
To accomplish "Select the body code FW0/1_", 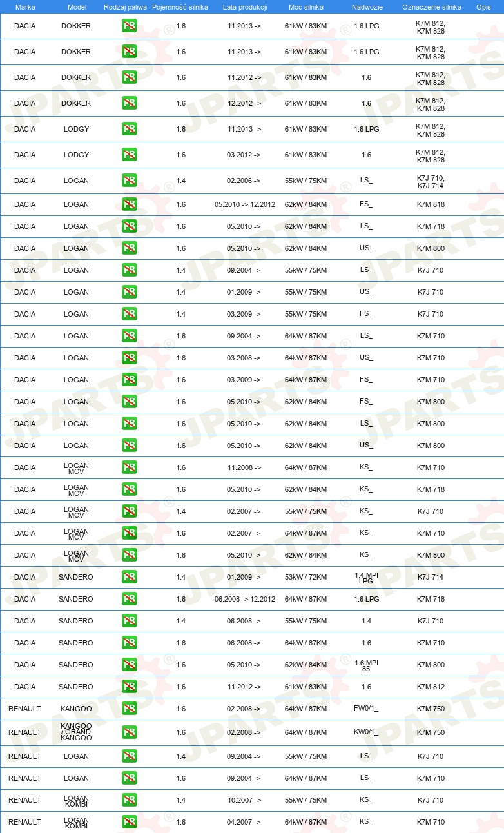I will coord(366,709).
